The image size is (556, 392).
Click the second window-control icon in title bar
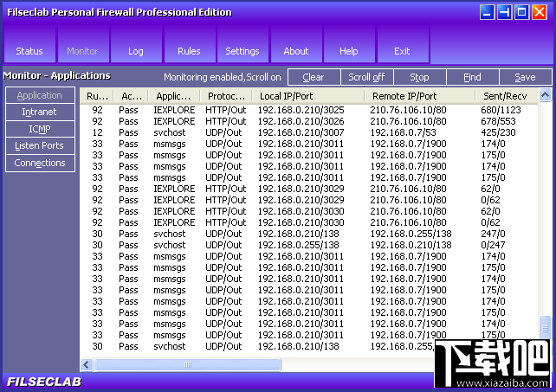pos(504,12)
